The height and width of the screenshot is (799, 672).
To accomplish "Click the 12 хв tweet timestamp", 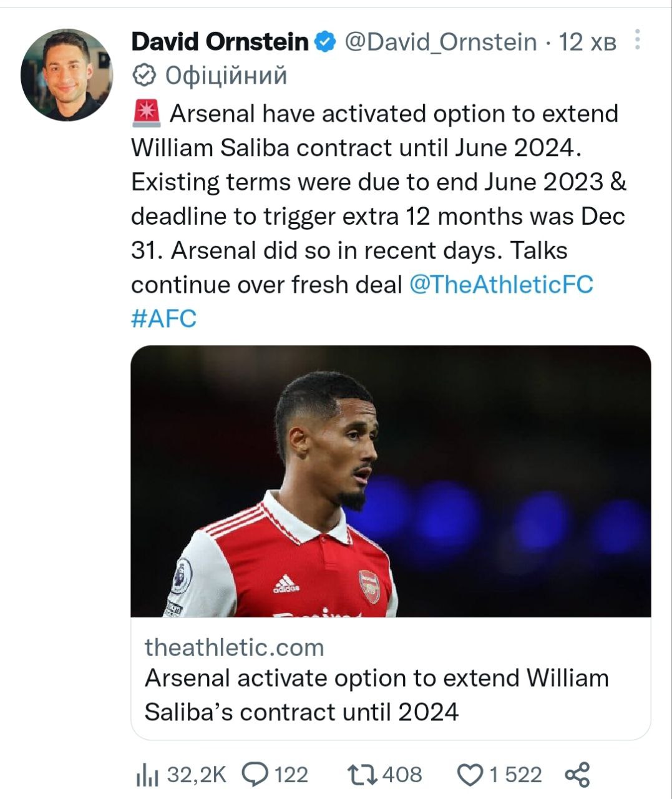I will tap(587, 42).
